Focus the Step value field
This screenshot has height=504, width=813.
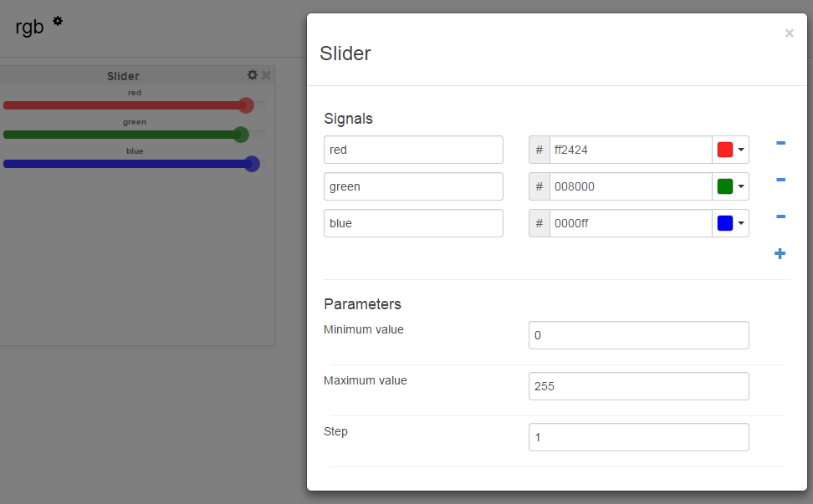639,437
